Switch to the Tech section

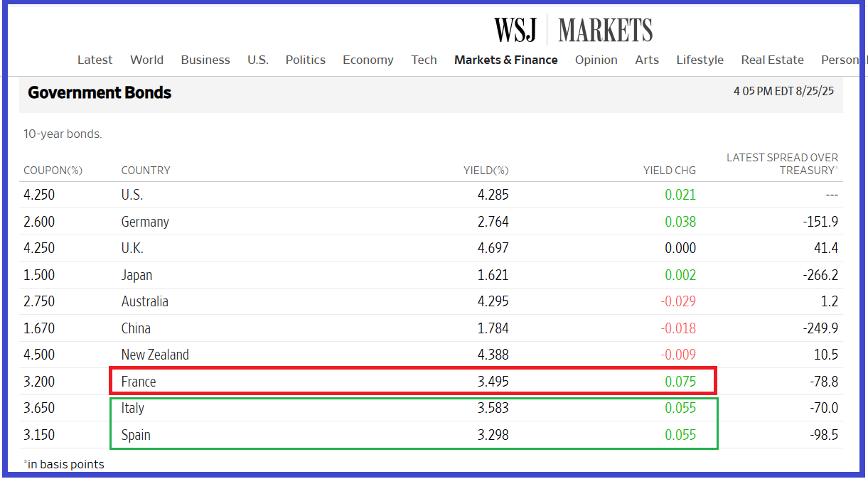(424, 60)
